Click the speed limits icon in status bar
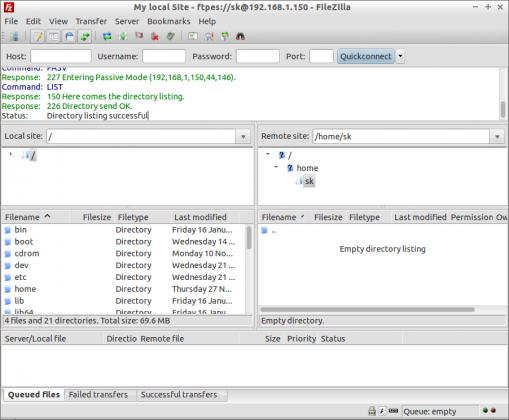The height and width of the screenshot is (420, 509). click(382, 411)
